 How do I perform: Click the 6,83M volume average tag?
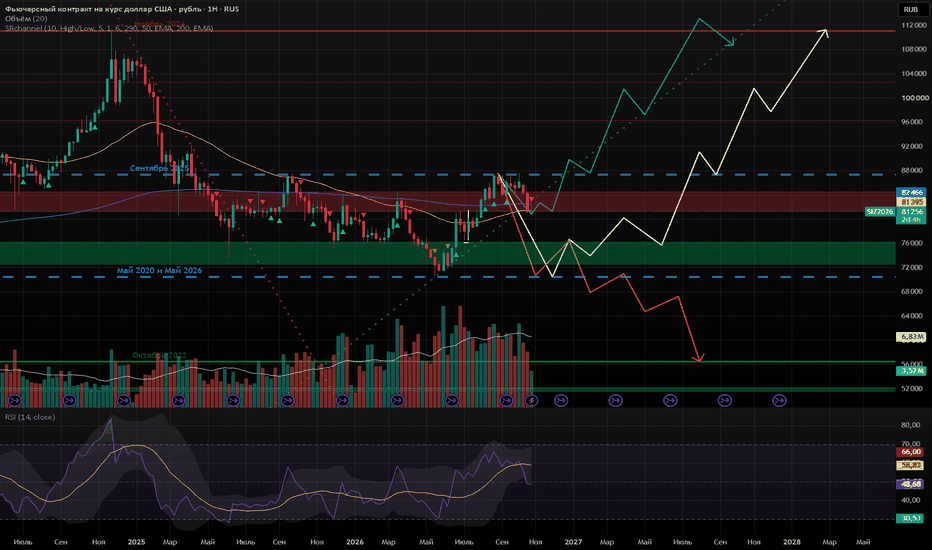[911, 337]
